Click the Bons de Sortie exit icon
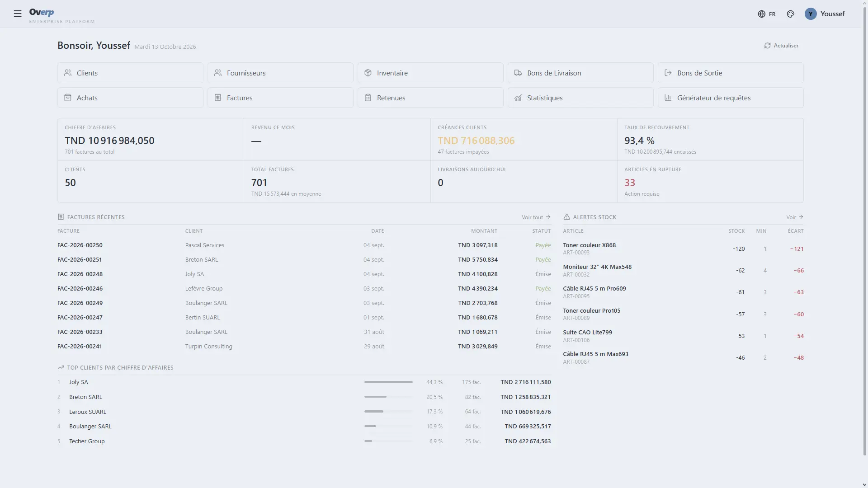Screen dimensions: 868x488 pyautogui.click(x=668, y=73)
